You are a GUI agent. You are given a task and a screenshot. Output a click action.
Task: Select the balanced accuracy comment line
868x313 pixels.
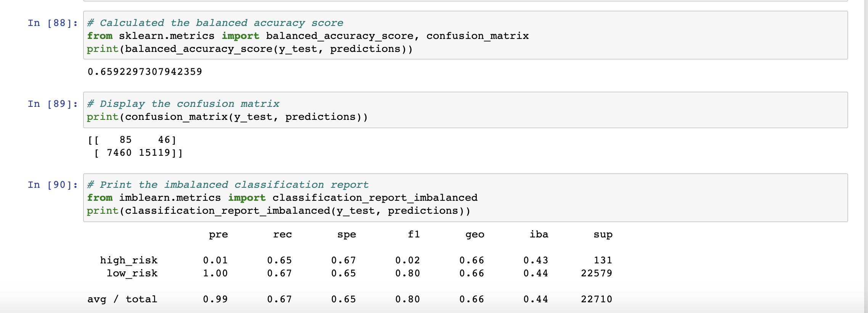point(215,23)
